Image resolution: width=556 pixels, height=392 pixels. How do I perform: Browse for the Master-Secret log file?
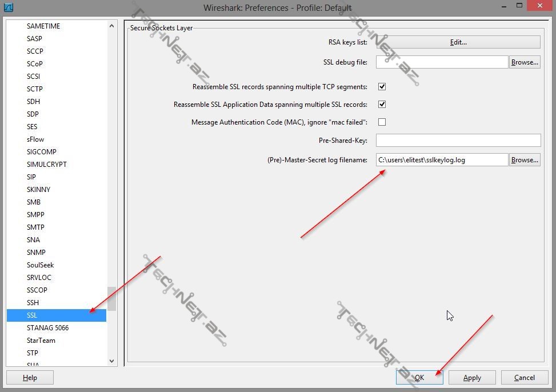coord(525,160)
